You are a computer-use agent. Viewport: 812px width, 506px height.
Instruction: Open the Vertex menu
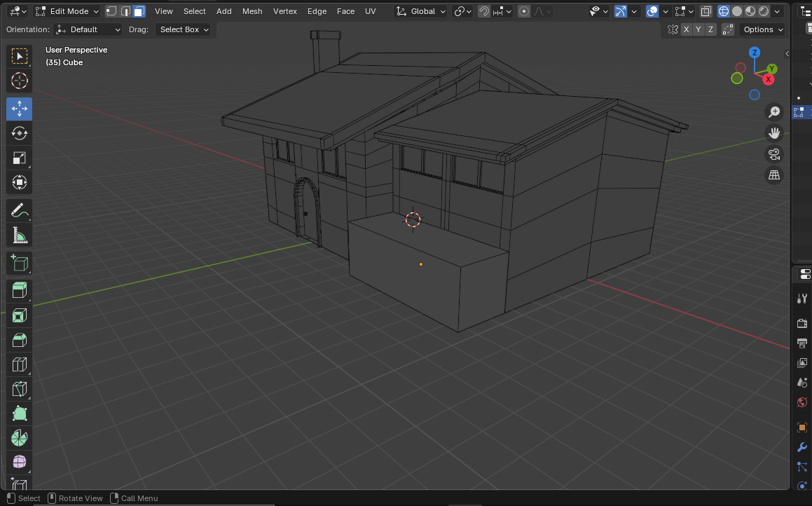tap(285, 11)
